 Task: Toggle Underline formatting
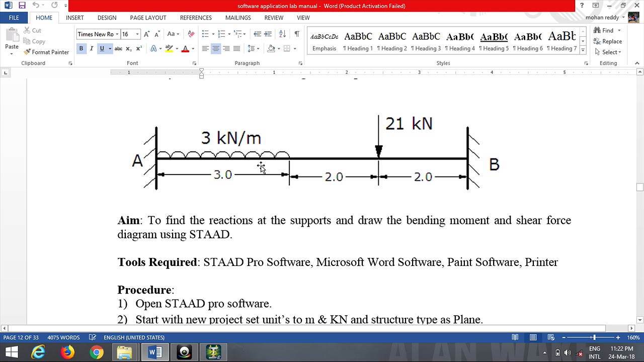102,49
